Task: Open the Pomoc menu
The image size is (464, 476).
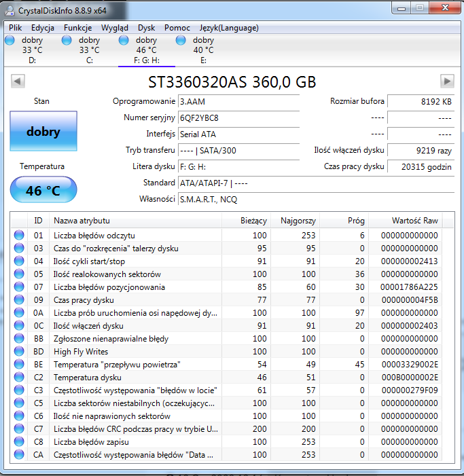Action: (x=177, y=28)
